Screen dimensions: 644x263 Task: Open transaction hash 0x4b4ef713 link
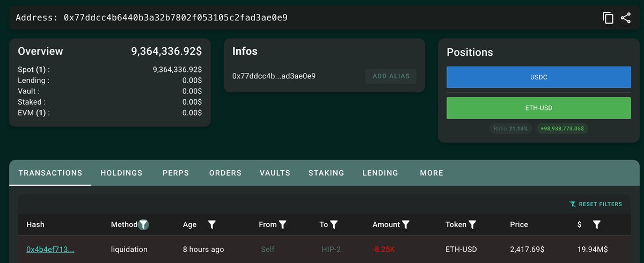50,250
